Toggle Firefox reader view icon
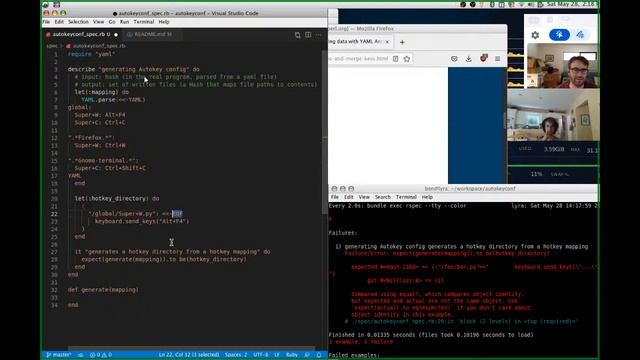The width and height of the screenshot is (640, 360). pyautogui.click(x=396, y=59)
